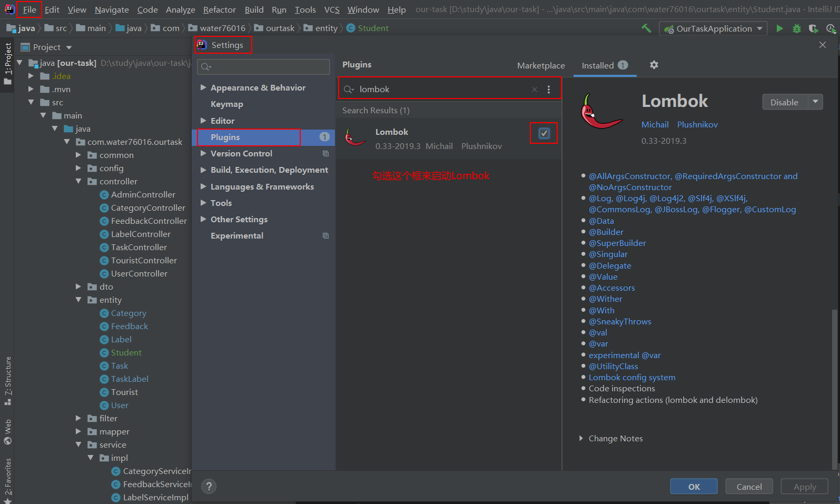Expand the Tools settings category
Screen dimensions: 840x504
(x=203, y=203)
